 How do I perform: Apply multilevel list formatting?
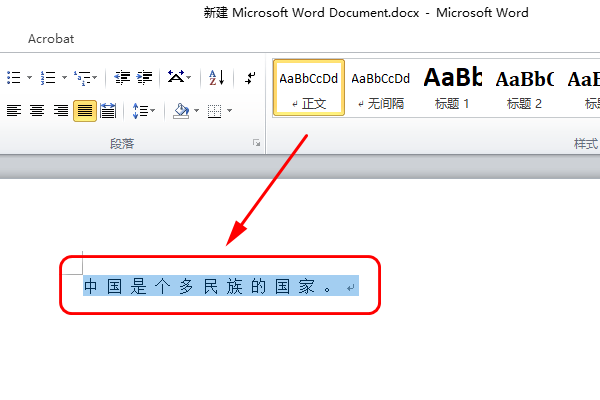[x=82, y=78]
